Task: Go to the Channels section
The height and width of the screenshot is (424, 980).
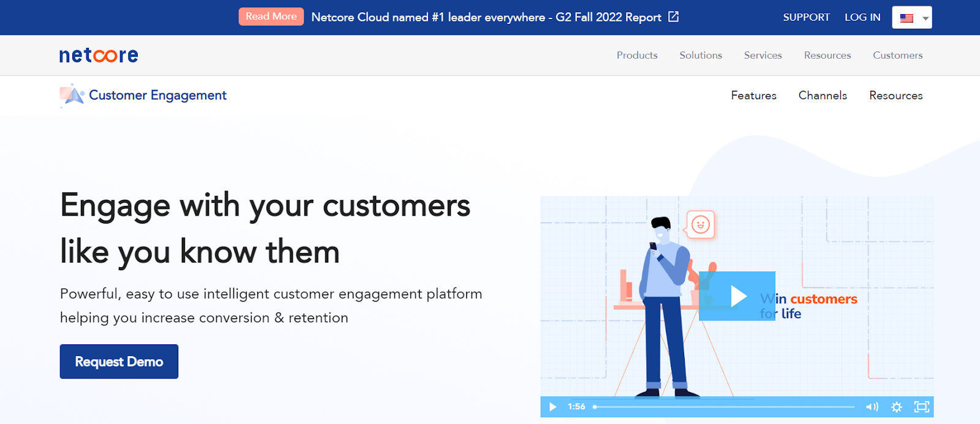Action: click(x=823, y=96)
